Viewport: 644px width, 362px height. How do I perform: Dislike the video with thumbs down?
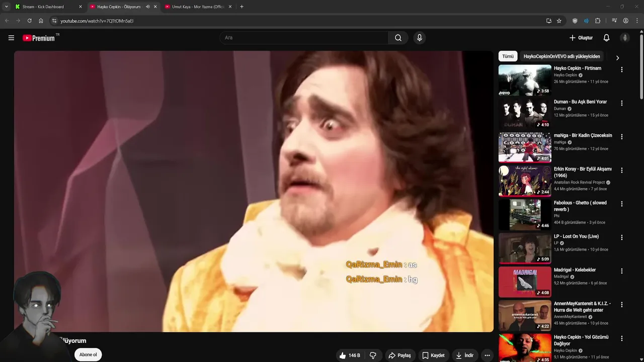coord(373,355)
